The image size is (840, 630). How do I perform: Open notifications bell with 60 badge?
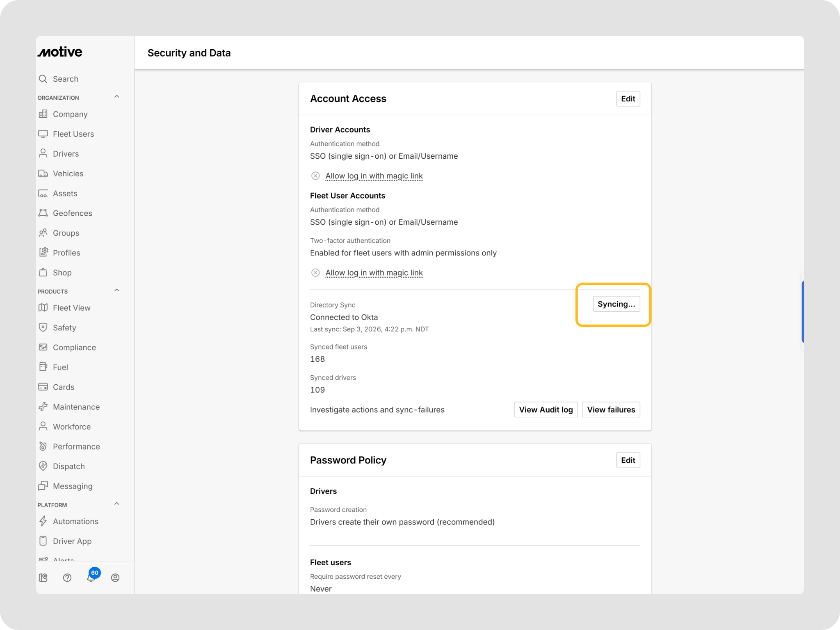coord(92,577)
